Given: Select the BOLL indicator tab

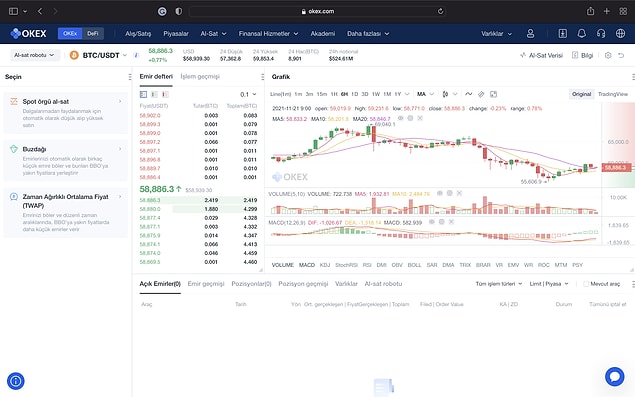Looking at the screenshot, I should [414, 265].
